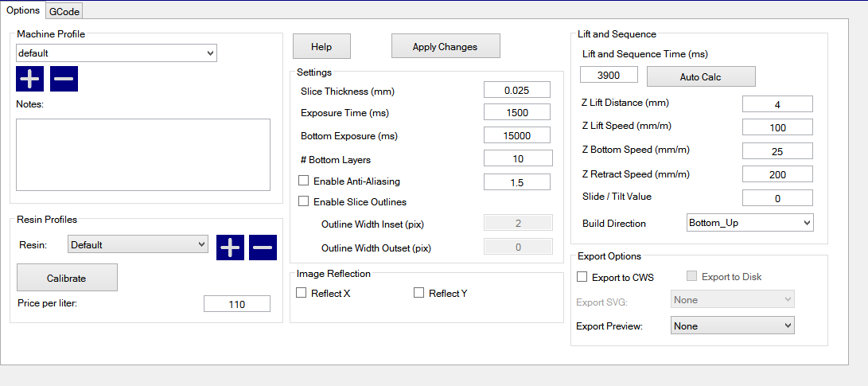Enable Anti-Aliasing checkbox
Image resolution: width=868 pixels, height=386 pixels.
[x=303, y=181]
